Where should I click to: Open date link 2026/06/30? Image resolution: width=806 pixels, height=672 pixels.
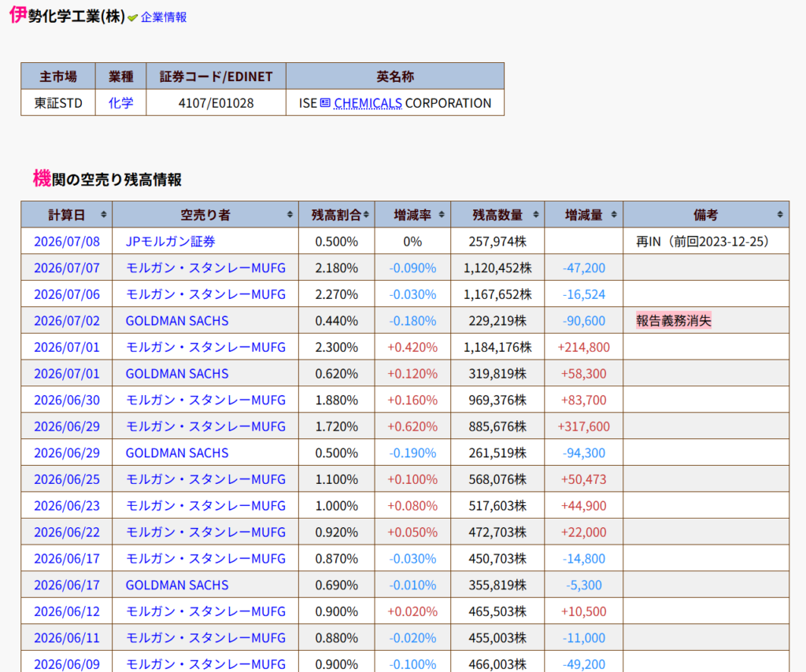pos(67,400)
